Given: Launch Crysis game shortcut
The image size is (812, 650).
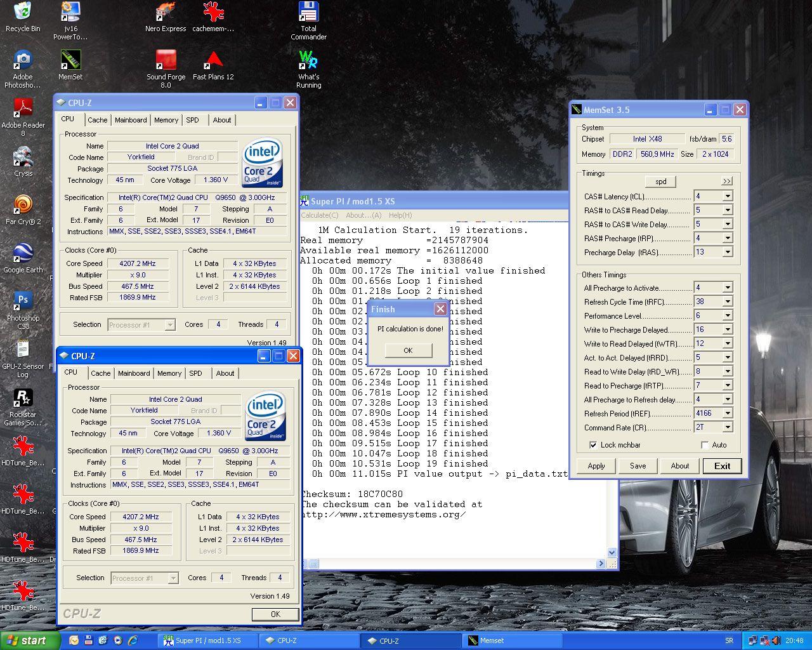Looking at the screenshot, I should pos(23,162).
